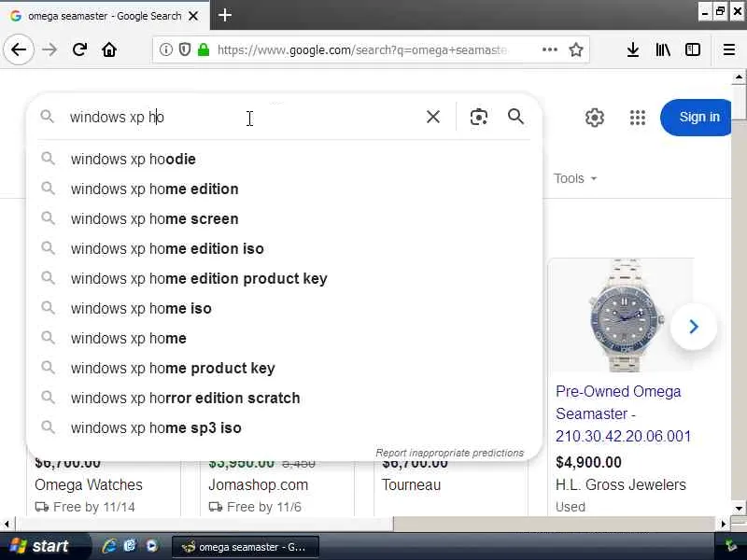Click the horizontal scrollbar thumb
This screenshot has width=747, height=560.
point(204,524)
